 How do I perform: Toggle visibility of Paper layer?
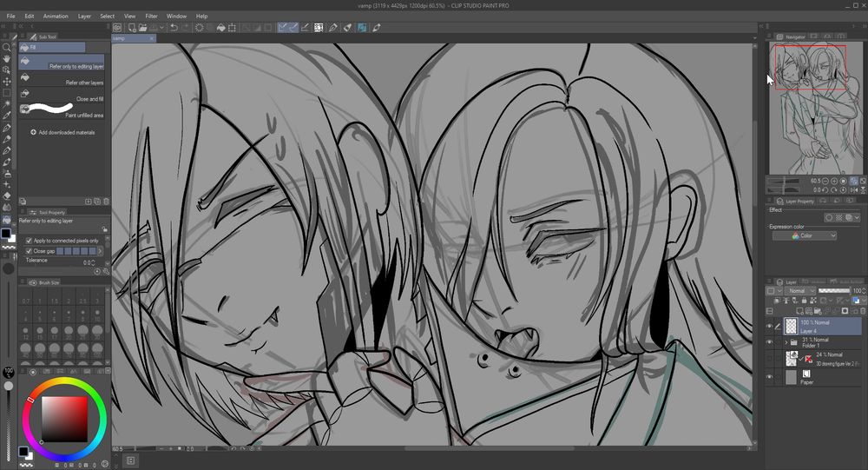pos(769,377)
